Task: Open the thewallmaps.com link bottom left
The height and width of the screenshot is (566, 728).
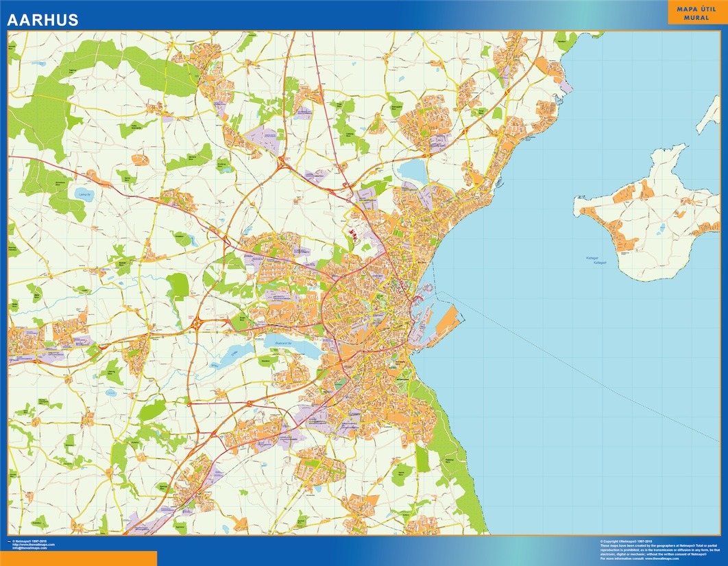Action: coord(33,544)
